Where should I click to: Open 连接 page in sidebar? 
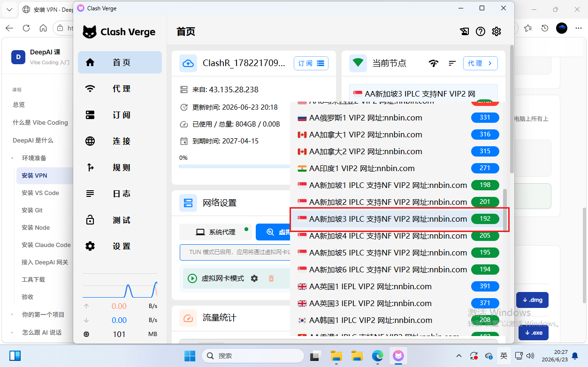click(x=120, y=141)
